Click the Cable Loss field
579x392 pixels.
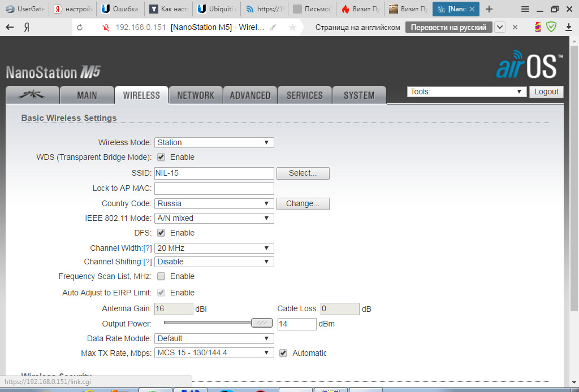(x=340, y=308)
